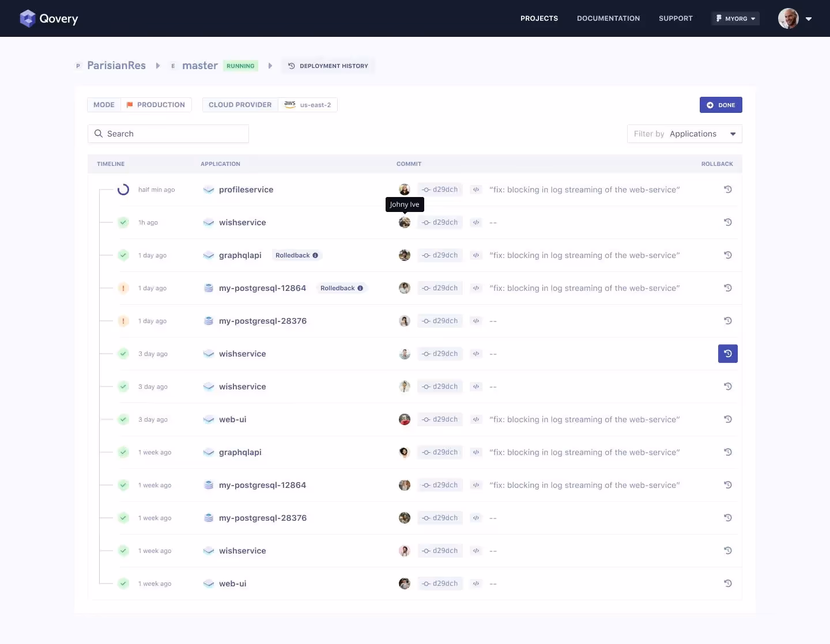Click the AWS logo icon

tap(290, 104)
